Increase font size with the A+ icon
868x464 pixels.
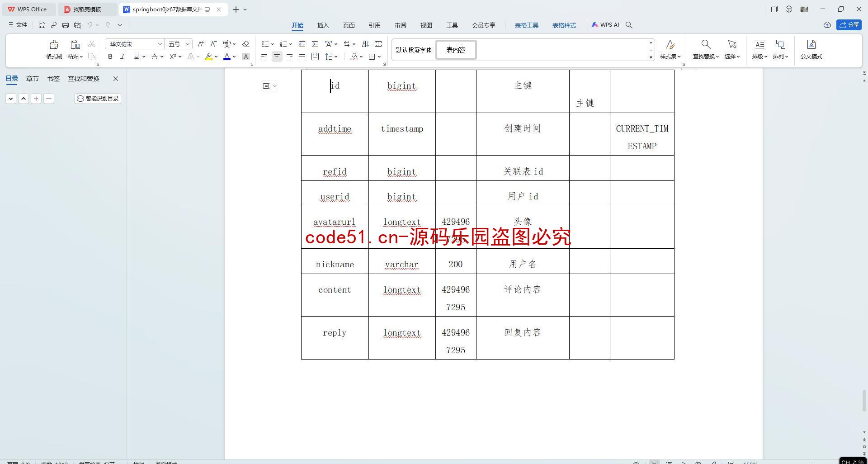201,44
